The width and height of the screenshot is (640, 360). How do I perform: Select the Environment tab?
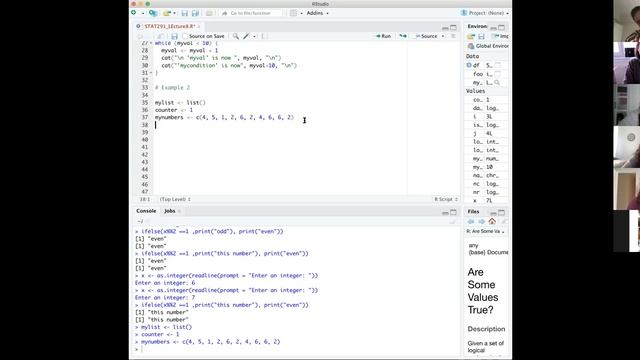[477, 26]
